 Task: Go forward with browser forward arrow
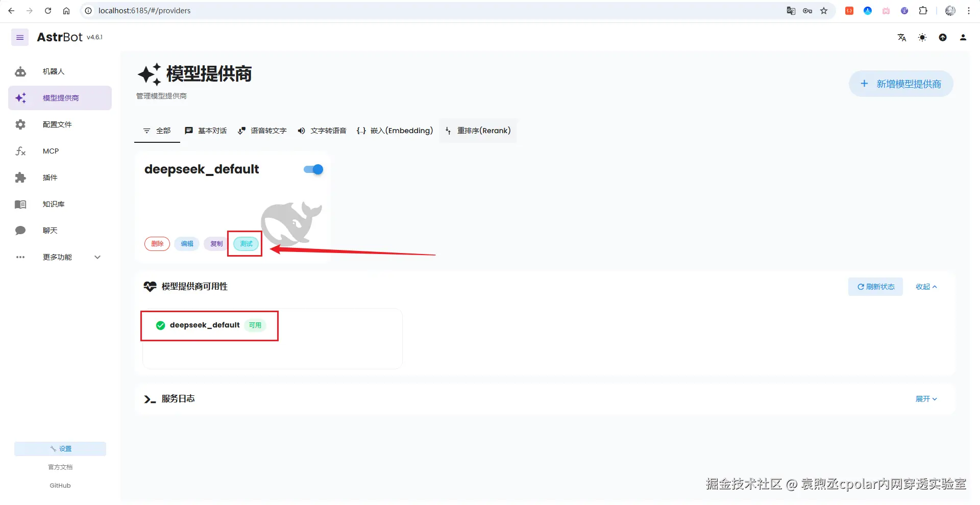pos(30,11)
